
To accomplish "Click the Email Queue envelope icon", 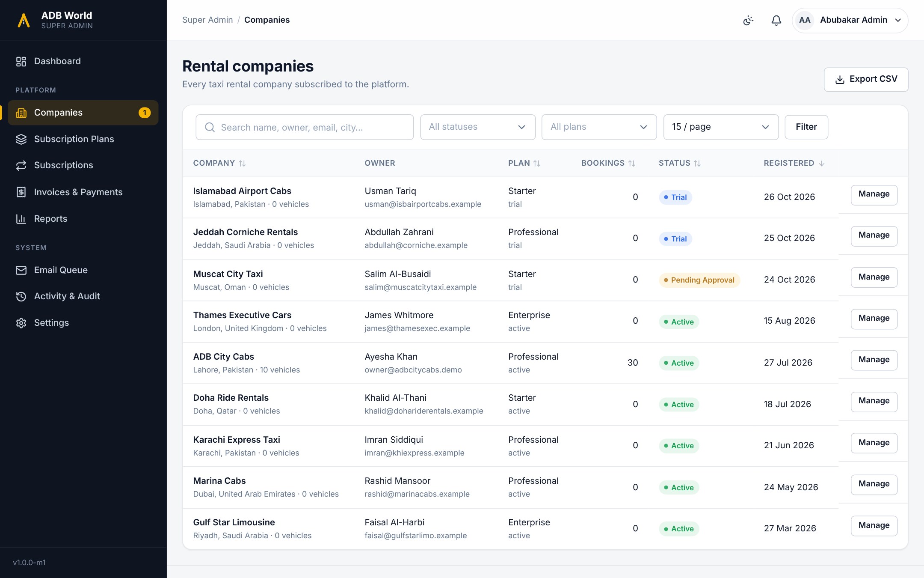I will coord(21,270).
